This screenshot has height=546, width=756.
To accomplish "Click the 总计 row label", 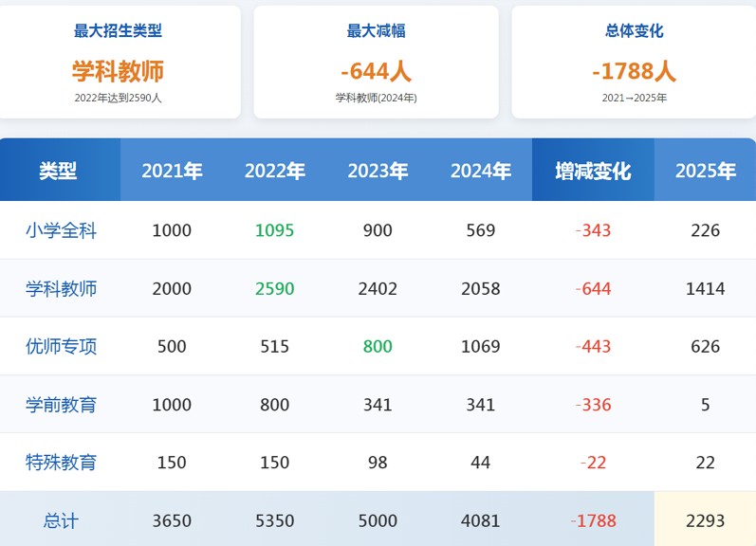I will click(x=61, y=520).
